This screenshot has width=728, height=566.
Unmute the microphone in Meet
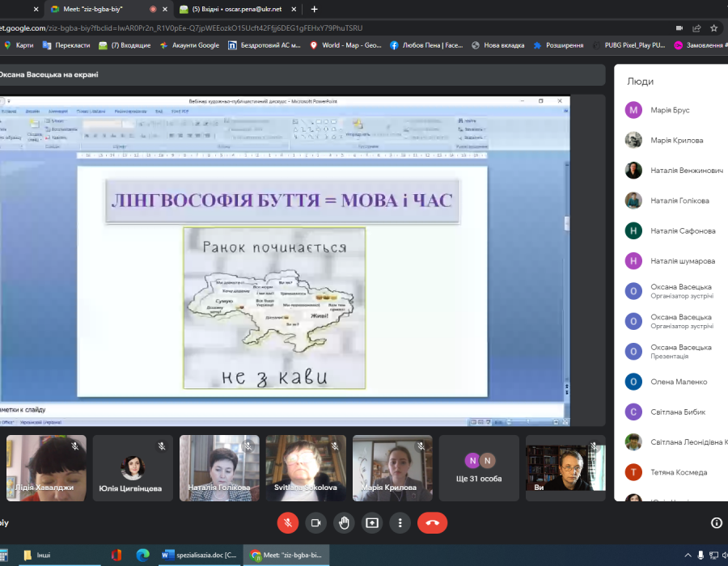tap(287, 522)
